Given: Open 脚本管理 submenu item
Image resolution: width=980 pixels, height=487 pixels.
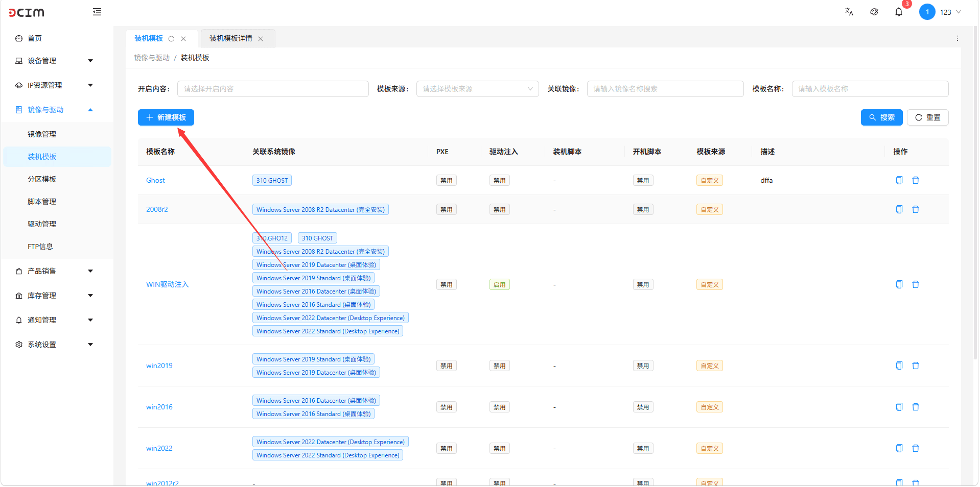Looking at the screenshot, I should point(56,202).
